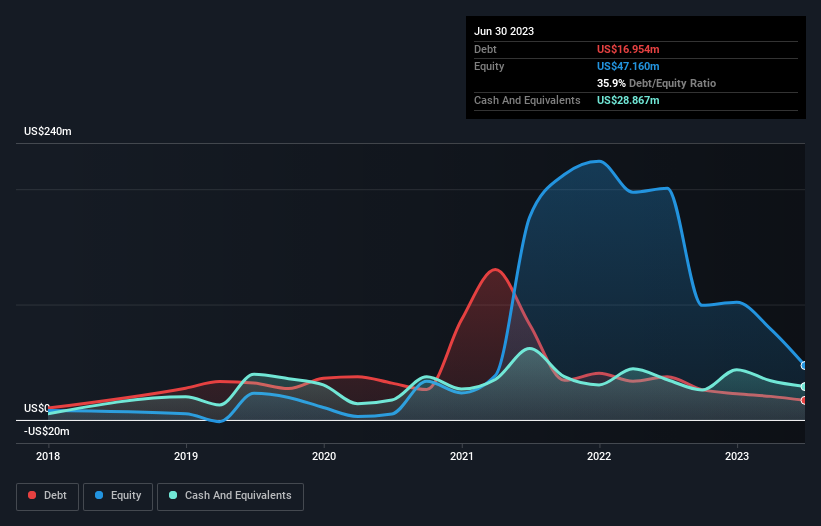Click the Debt value US$16.954m
The width and height of the screenshot is (821, 526).
[x=628, y=49]
